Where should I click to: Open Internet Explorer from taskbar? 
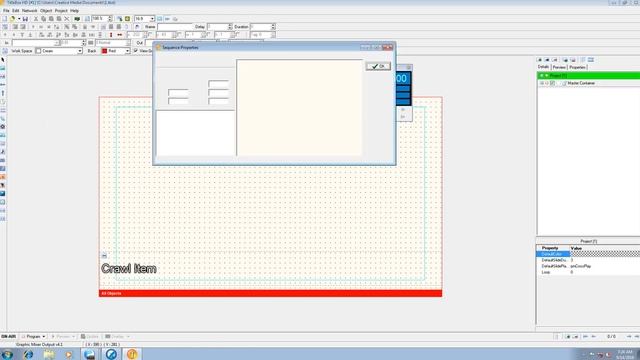click(28, 354)
